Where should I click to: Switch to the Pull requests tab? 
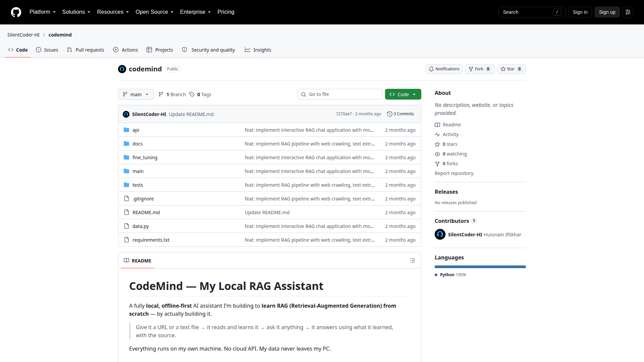(x=86, y=50)
